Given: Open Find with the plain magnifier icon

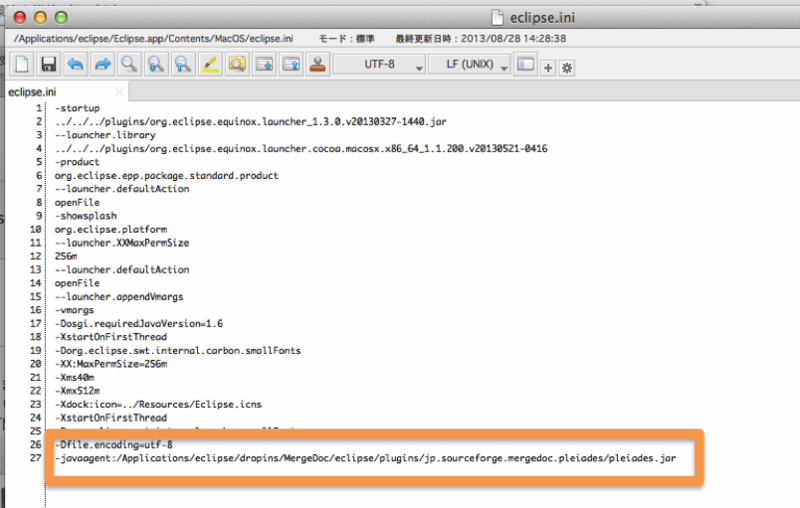Looking at the screenshot, I should coord(129,65).
